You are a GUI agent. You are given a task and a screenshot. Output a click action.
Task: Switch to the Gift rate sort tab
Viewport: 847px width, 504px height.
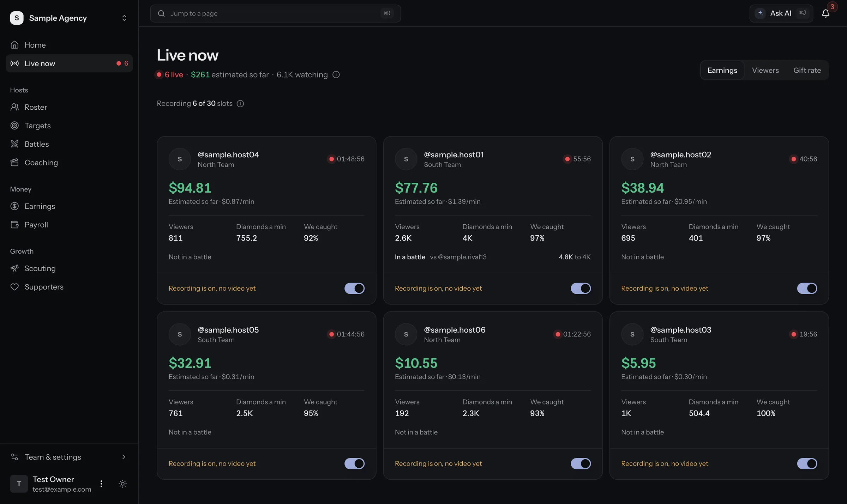coord(807,70)
